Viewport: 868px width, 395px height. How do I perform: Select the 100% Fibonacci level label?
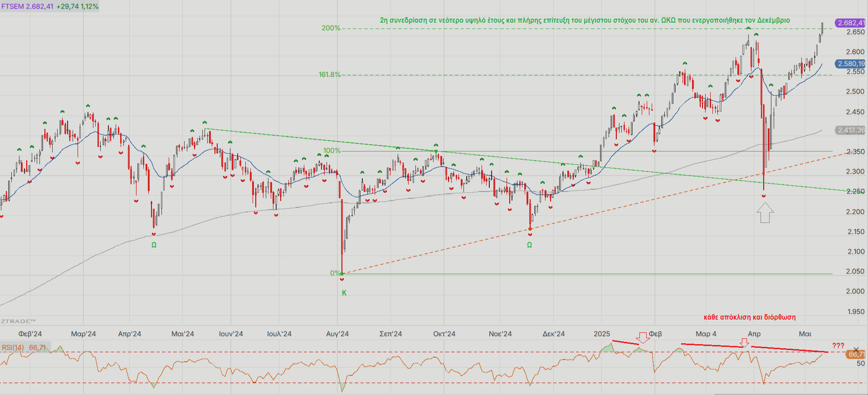[x=332, y=151]
